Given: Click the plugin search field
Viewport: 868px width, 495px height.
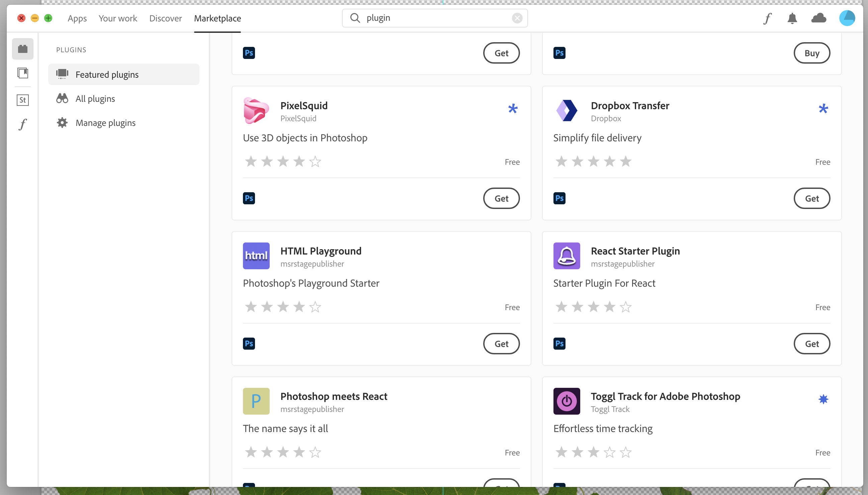Looking at the screenshot, I should (435, 18).
